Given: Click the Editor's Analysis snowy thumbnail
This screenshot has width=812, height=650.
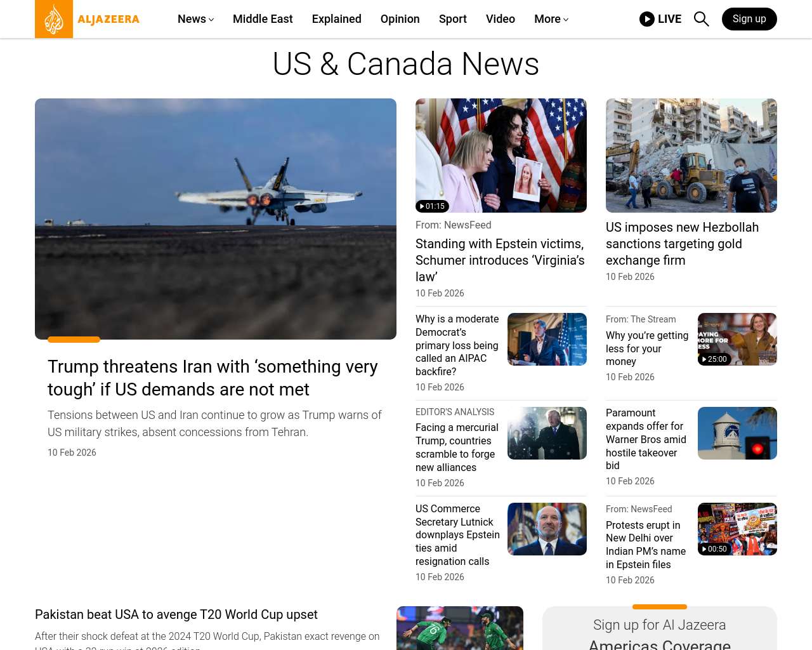Looking at the screenshot, I should (x=547, y=433).
